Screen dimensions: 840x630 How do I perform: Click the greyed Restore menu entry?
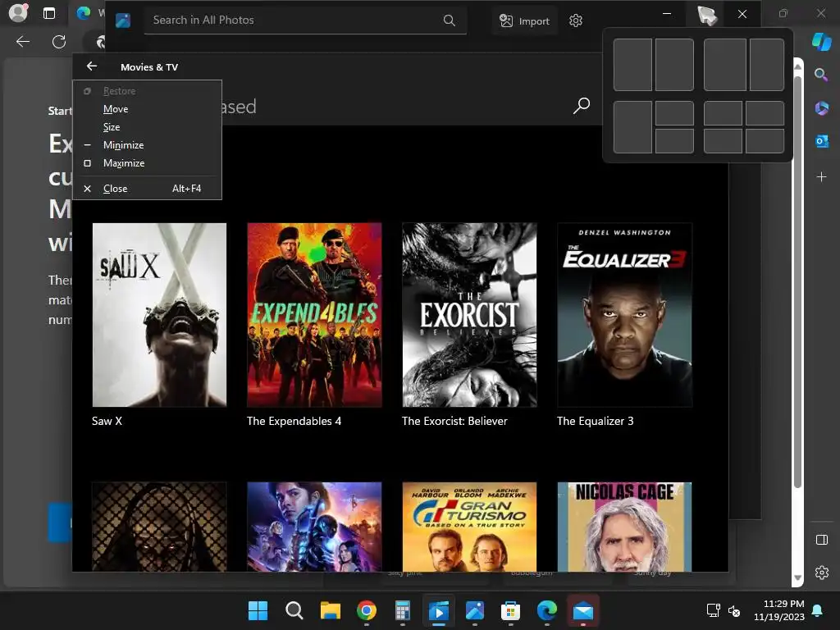(x=148, y=91)
